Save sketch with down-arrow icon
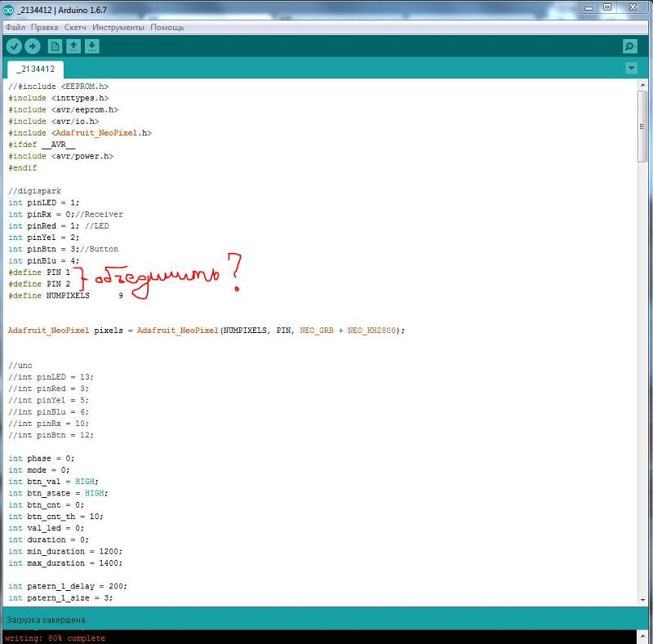The image size is (653, 644). pos(92,47)
